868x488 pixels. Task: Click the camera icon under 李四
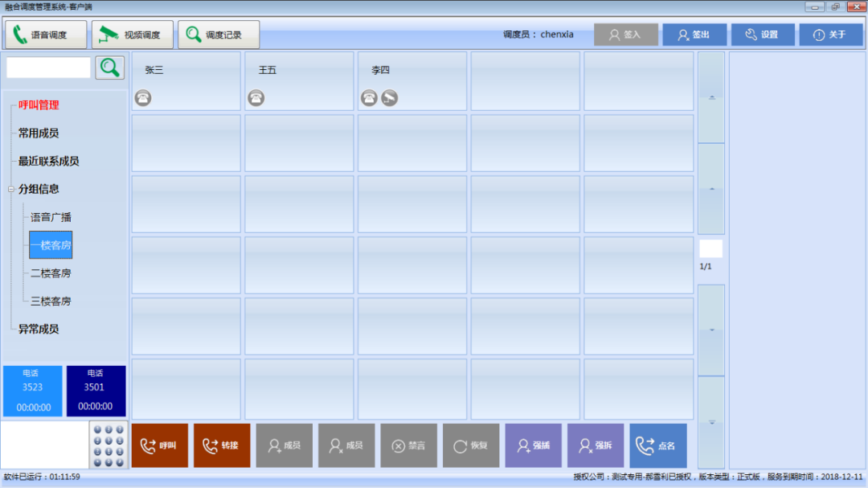pos(389,98)
